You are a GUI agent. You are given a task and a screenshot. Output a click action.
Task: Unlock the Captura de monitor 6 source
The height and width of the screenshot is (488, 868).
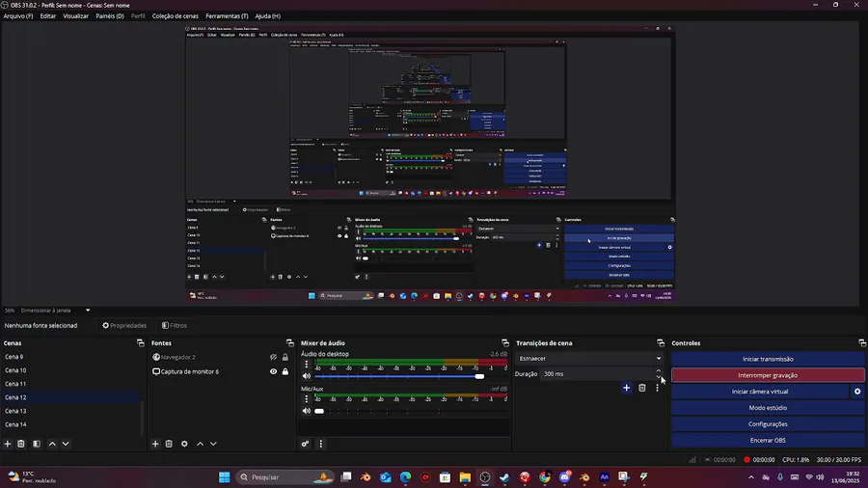[x=285, y=372]
